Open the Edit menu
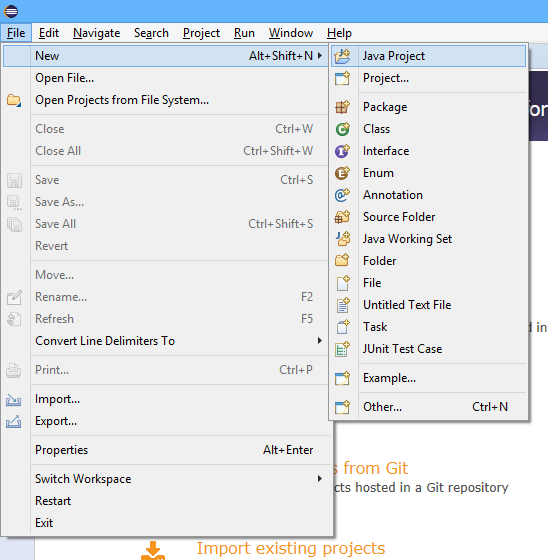 coord(49,33)
